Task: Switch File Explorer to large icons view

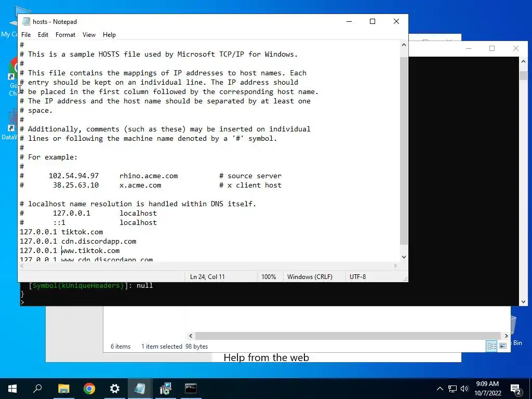Action: (x=503, y=345)
